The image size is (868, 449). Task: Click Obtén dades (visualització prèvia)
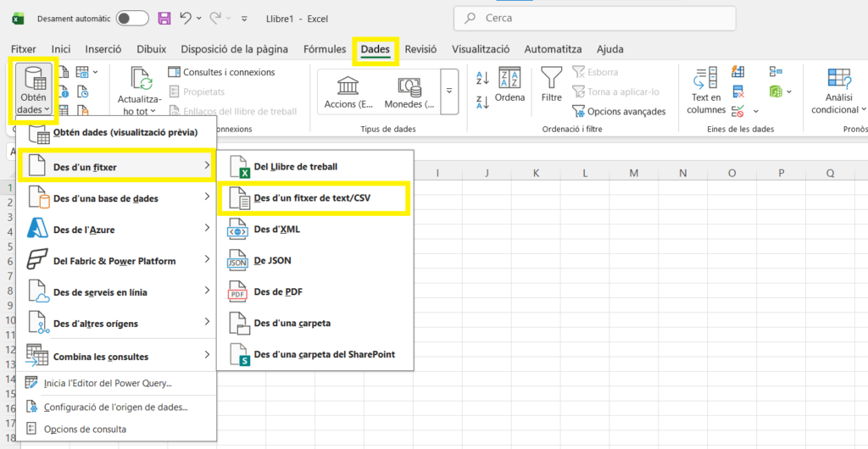tap(117, 133)
